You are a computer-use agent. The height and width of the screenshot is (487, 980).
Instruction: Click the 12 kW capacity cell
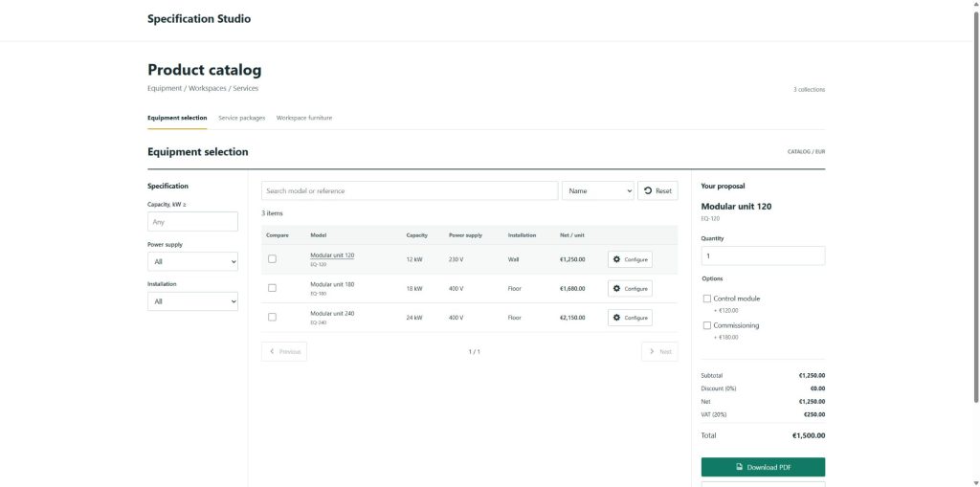tap(413, 259)
